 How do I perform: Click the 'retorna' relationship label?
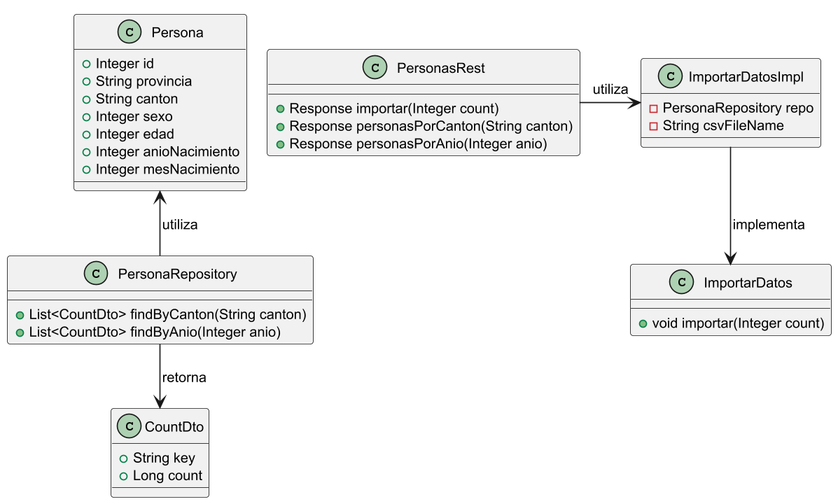[x=184, y=377]
